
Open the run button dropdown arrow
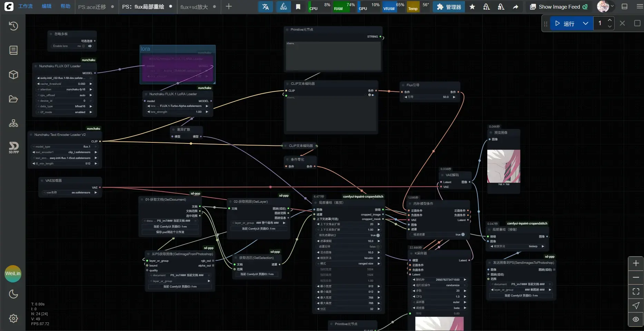[585, 23]
